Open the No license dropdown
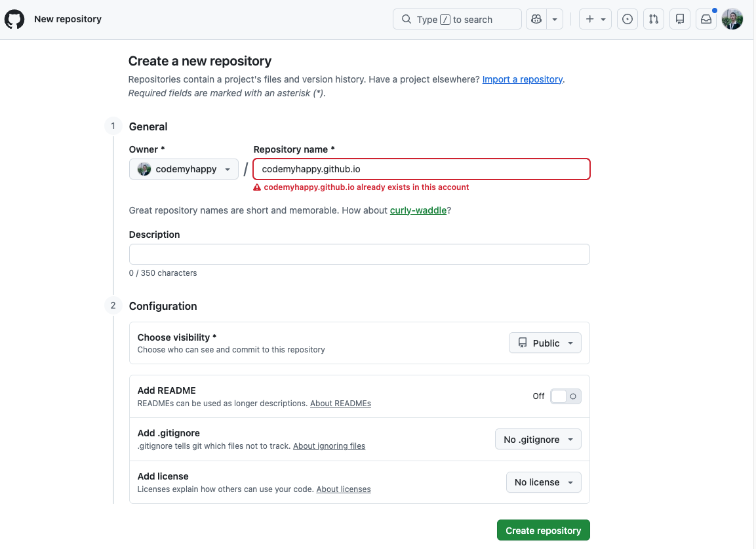 coord(544,482)
